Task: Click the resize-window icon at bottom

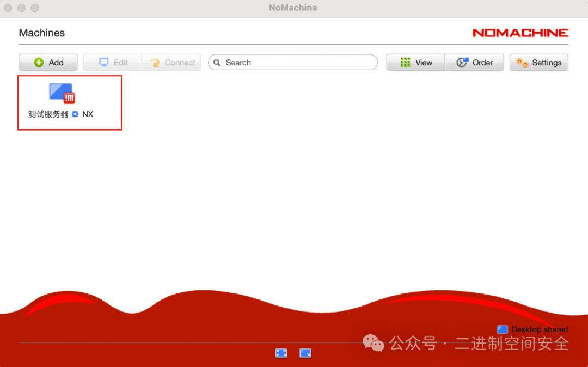Action: (x=305, y=353)
